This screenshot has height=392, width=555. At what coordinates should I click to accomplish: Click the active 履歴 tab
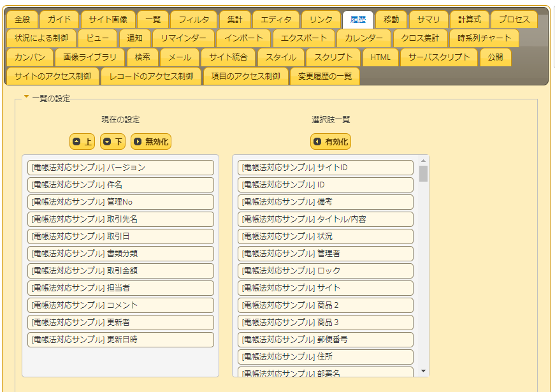[x=358, y=20]
